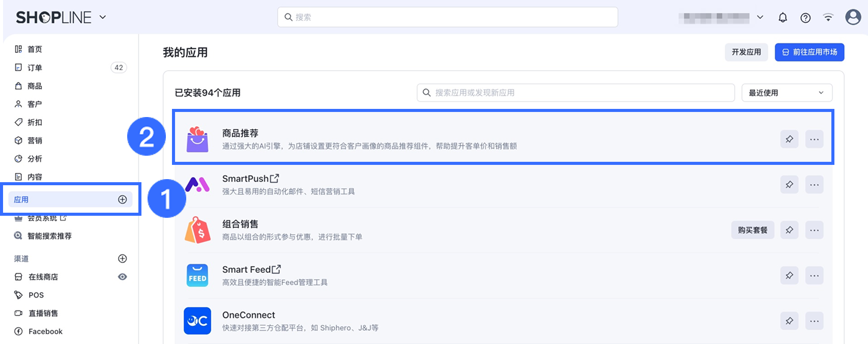This screenshot has width=868, height=344.
Task: Click the 前往应用市场 button
Action: point(809,52)
